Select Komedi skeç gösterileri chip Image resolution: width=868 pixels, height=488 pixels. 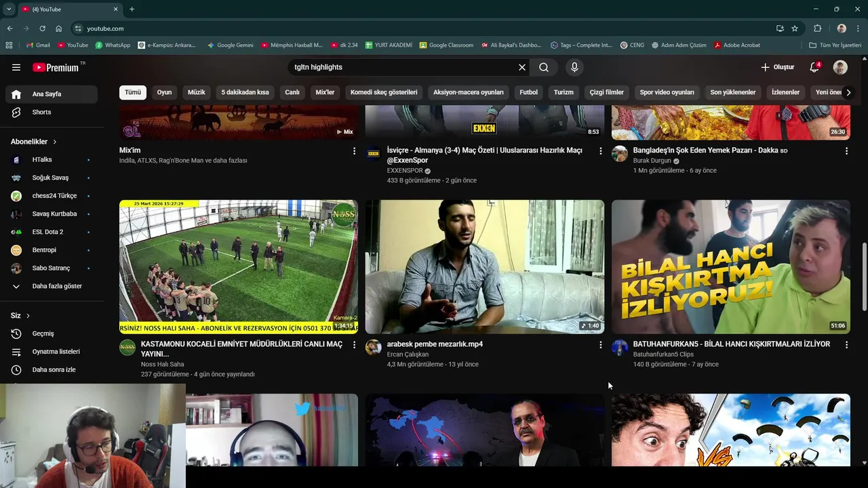click(x=384, y=92)
